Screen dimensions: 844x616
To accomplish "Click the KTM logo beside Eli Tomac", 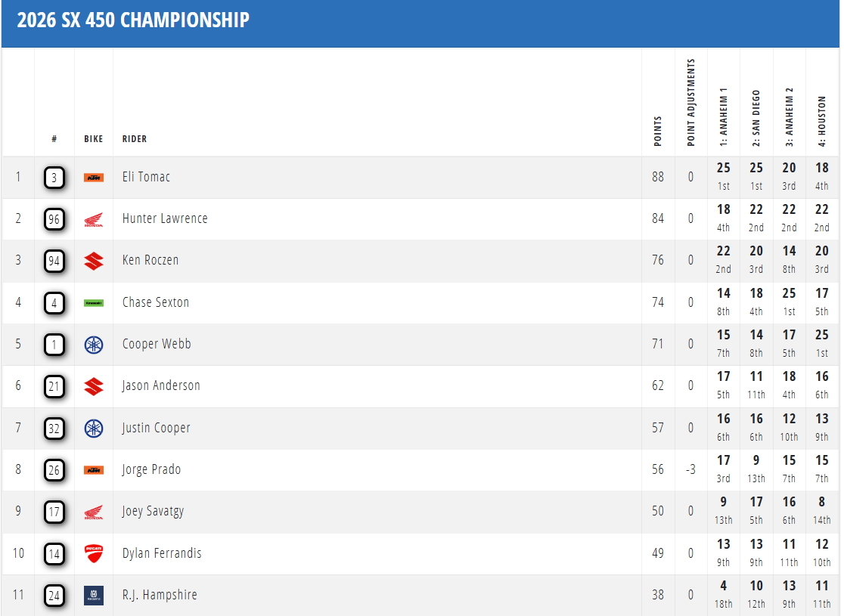I will click(94, 178).
